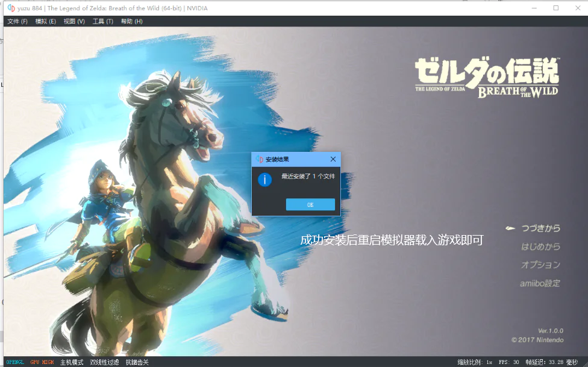Click the yuzu icon in window title bar
The image size is (588, 367).
(x=11, y=8)
